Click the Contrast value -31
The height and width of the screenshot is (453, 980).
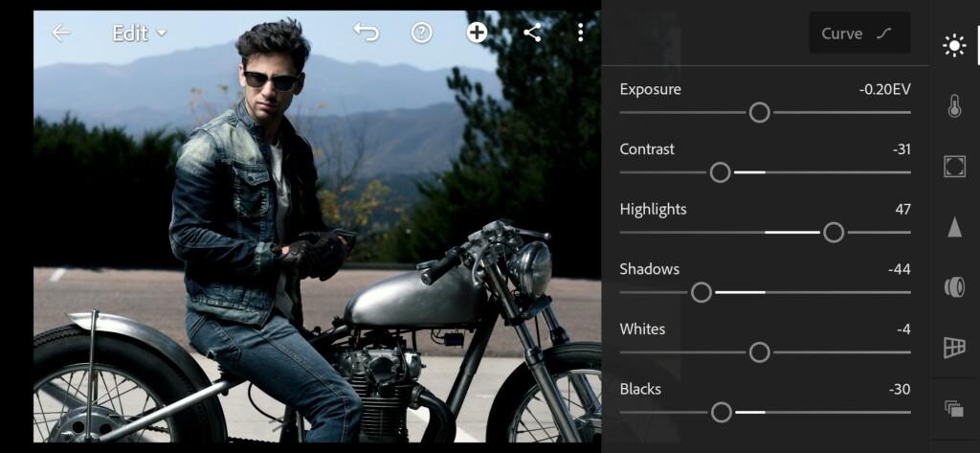(902, 149)
